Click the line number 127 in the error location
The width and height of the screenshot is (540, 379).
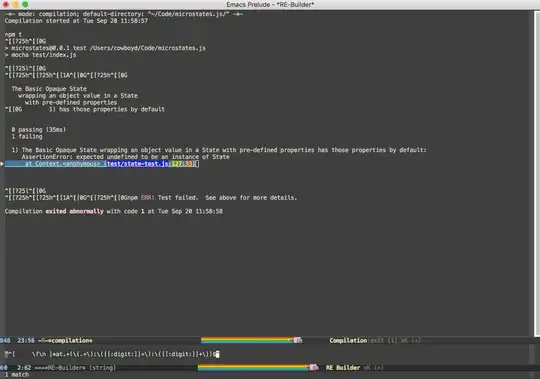tap(177, 164)
